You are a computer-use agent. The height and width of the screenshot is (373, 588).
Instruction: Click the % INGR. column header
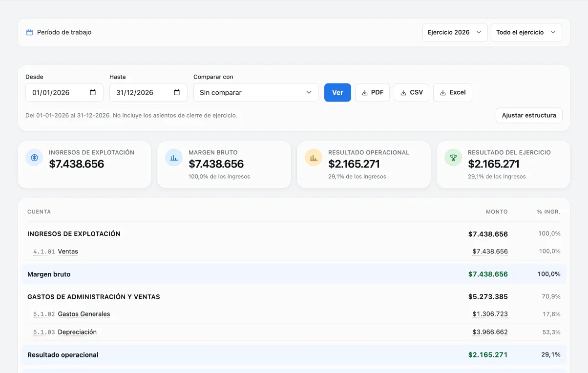549,212
